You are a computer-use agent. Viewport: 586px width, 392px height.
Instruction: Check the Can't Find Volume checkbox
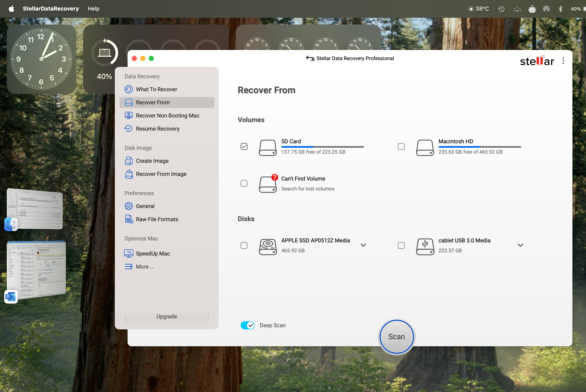coord(244,184)
